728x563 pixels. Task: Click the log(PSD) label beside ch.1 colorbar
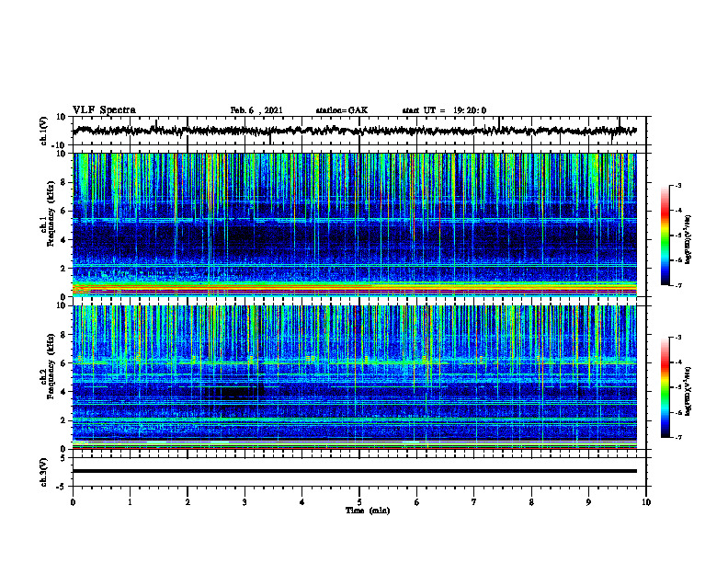[688, 240]
